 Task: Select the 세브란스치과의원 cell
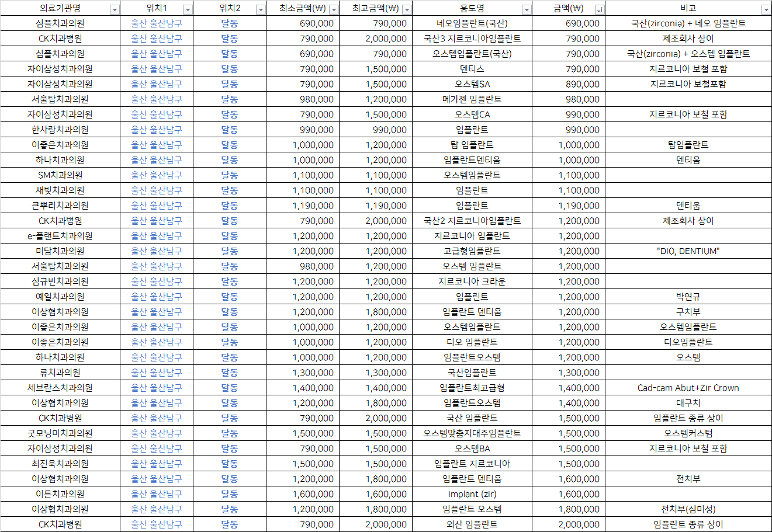tap(60, 388)
